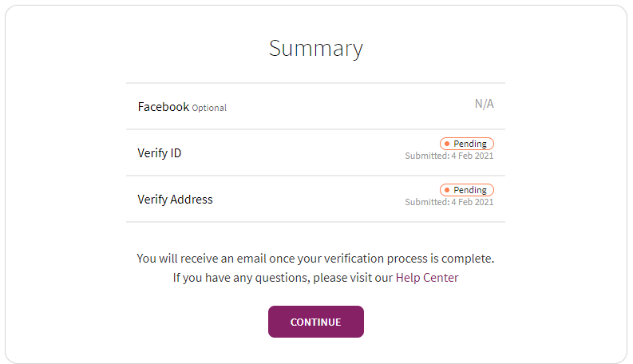
Task: Click the 4 Feb 2021 date under Verify ID
Action: tap(473, 156)
